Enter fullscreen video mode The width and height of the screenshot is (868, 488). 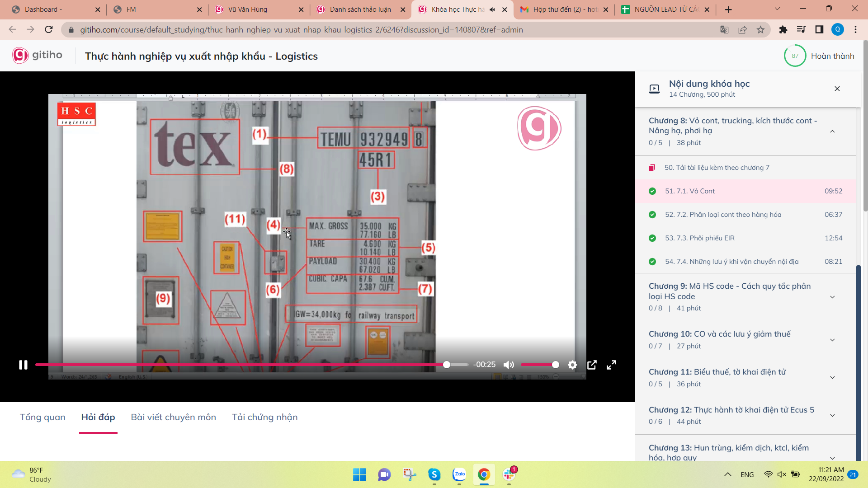(x=611, y=365)
